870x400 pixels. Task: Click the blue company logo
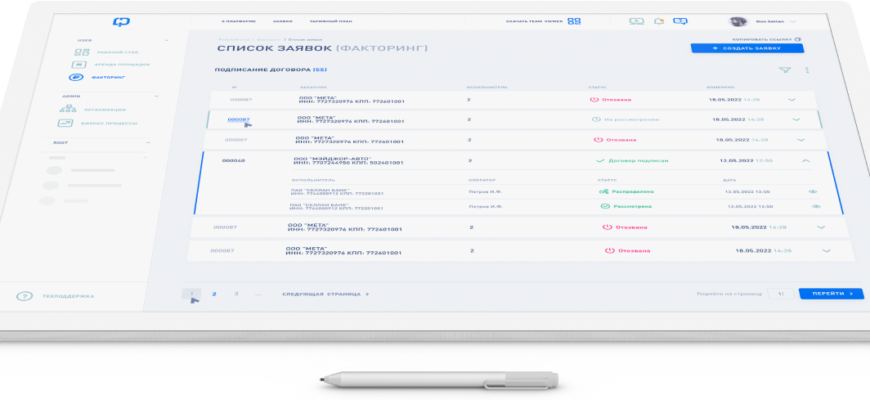(x=121, y=22)
